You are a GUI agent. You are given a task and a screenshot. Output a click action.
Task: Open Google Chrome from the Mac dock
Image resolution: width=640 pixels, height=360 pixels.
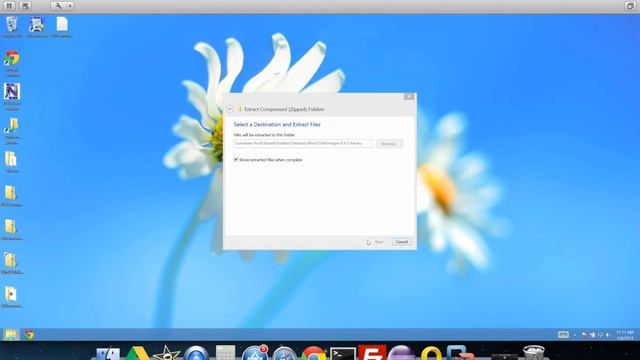pyautogui.click(x=313, y=353)
